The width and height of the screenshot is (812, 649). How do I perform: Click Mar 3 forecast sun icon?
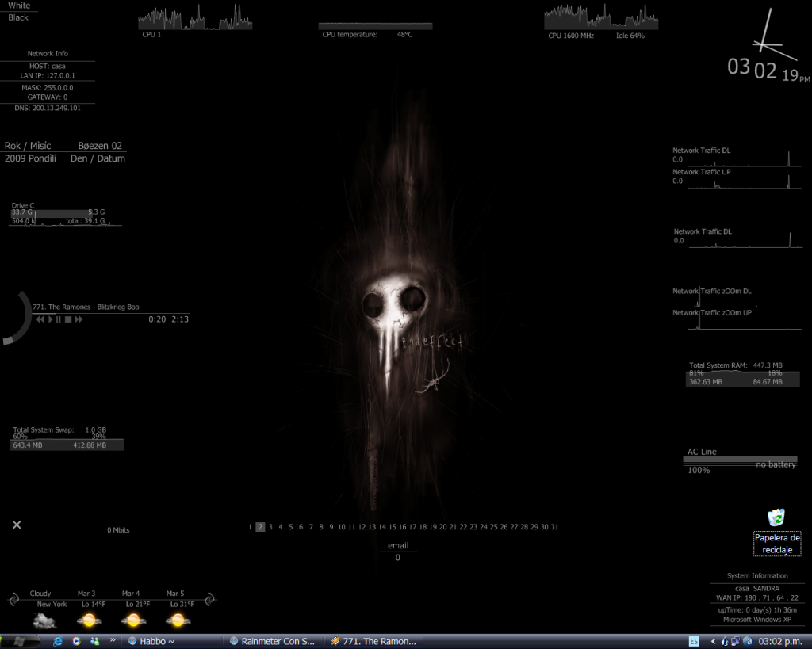point(89,620)
